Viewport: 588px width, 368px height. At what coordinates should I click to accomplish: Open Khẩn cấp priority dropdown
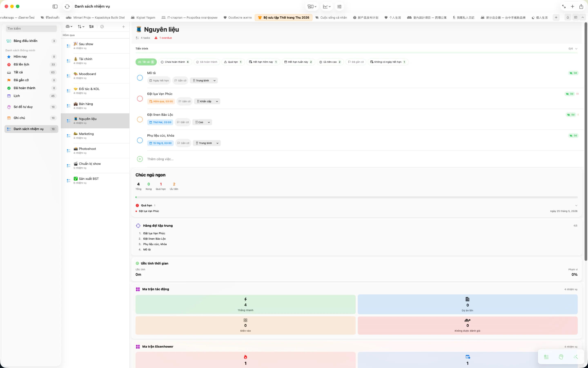[207, 101]
